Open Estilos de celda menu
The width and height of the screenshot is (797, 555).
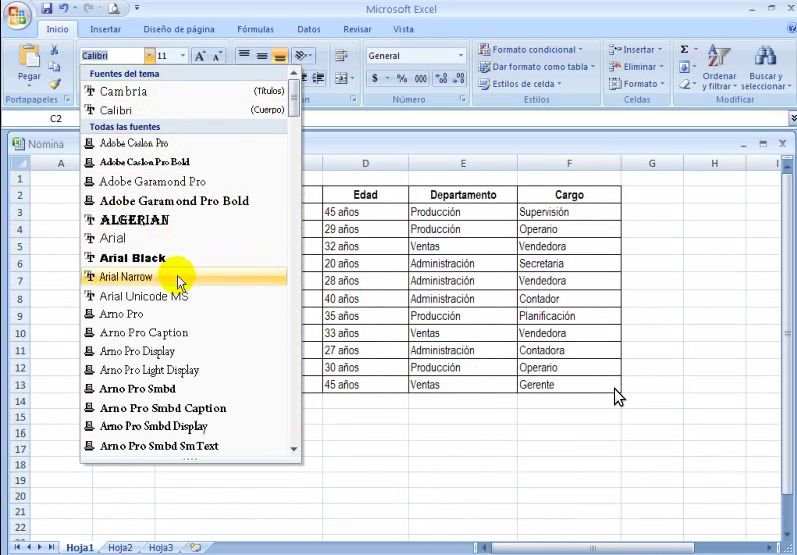[x=520, y=84]
